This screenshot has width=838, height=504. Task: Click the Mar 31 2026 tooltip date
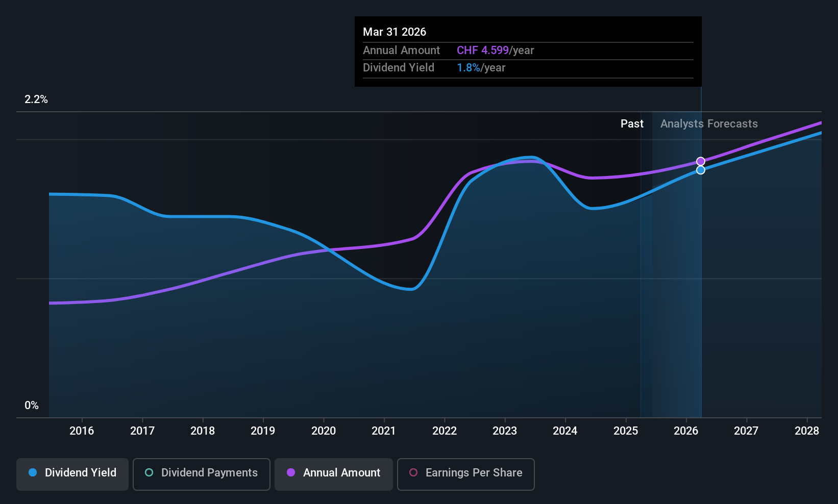click(395, 32)
